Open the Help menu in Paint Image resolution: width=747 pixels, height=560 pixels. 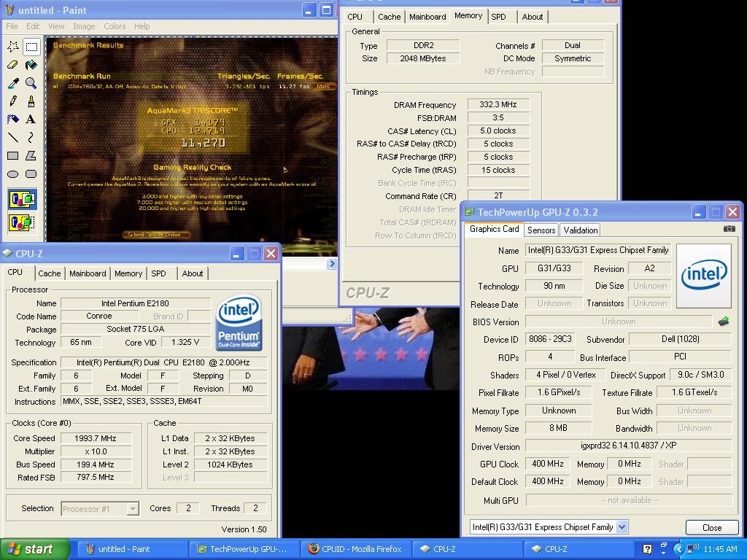(142, 26)
